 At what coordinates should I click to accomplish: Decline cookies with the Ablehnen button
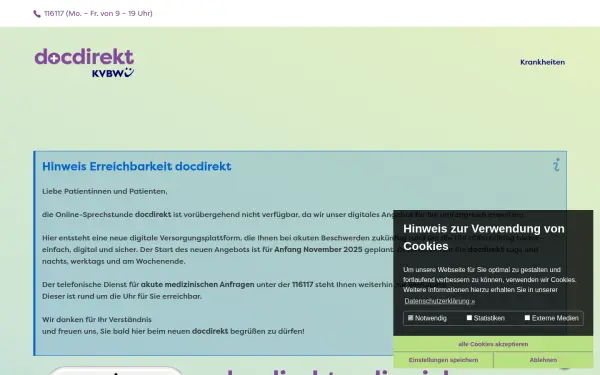pyautogui.click(x=543, y=360)
